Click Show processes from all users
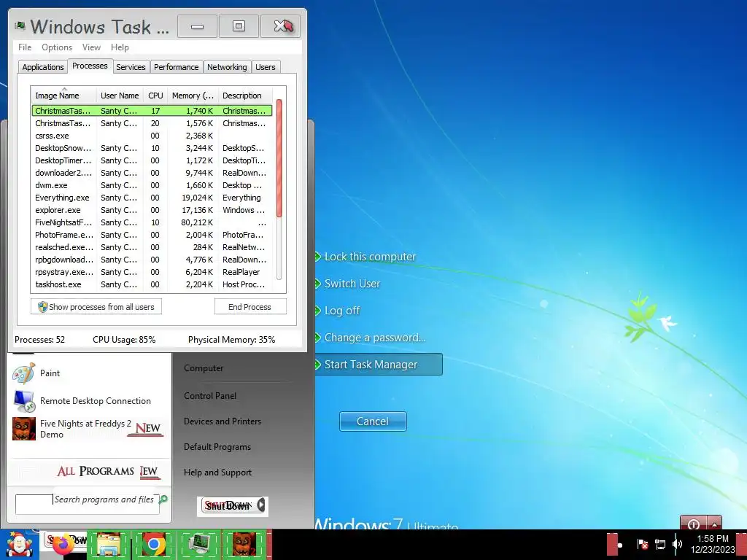Image resolution: width=747 pixels, height=560 pixels. 96,307
